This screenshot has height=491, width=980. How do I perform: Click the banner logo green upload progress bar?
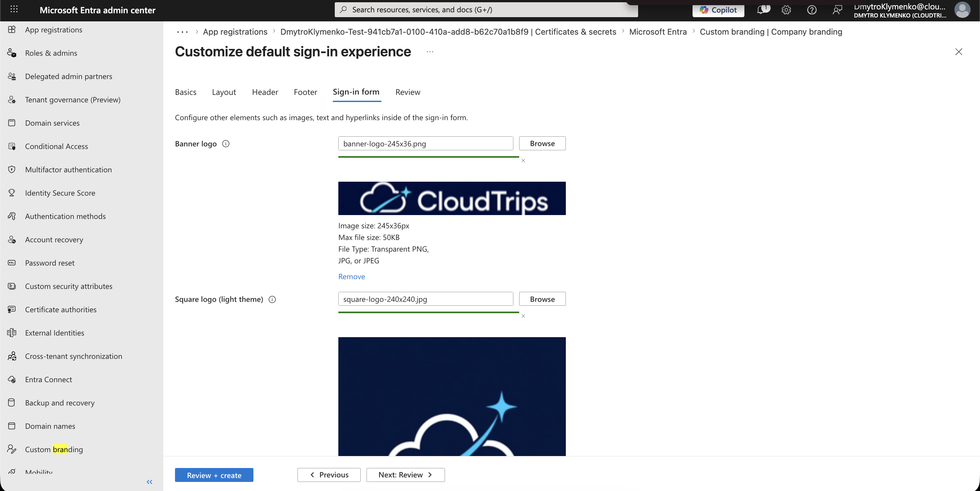[428, 157]
